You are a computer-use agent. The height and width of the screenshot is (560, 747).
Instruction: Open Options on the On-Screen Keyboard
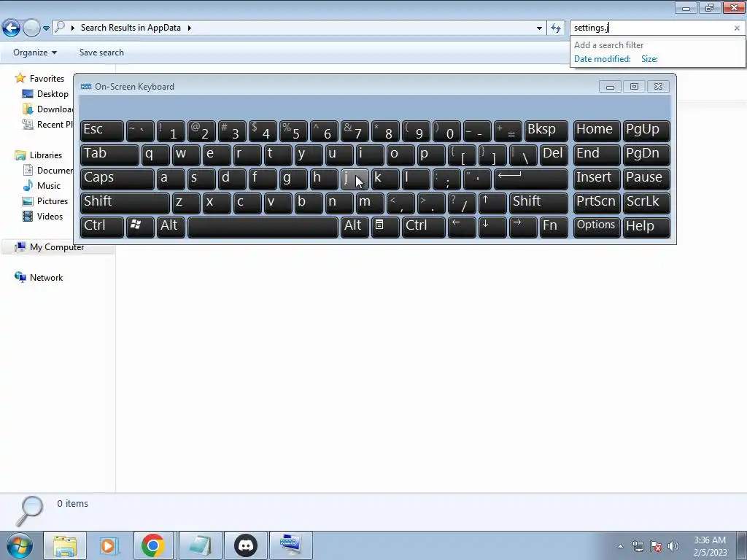597,227
